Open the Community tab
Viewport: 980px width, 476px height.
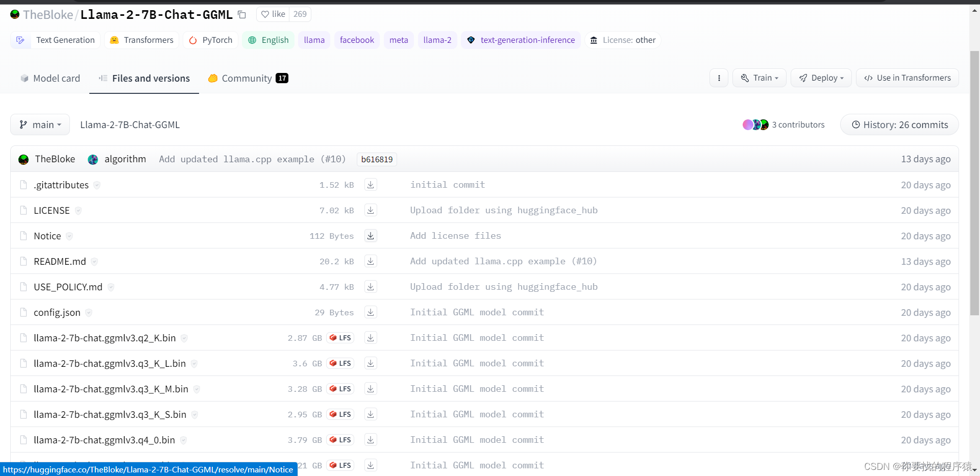click(248, 78)
